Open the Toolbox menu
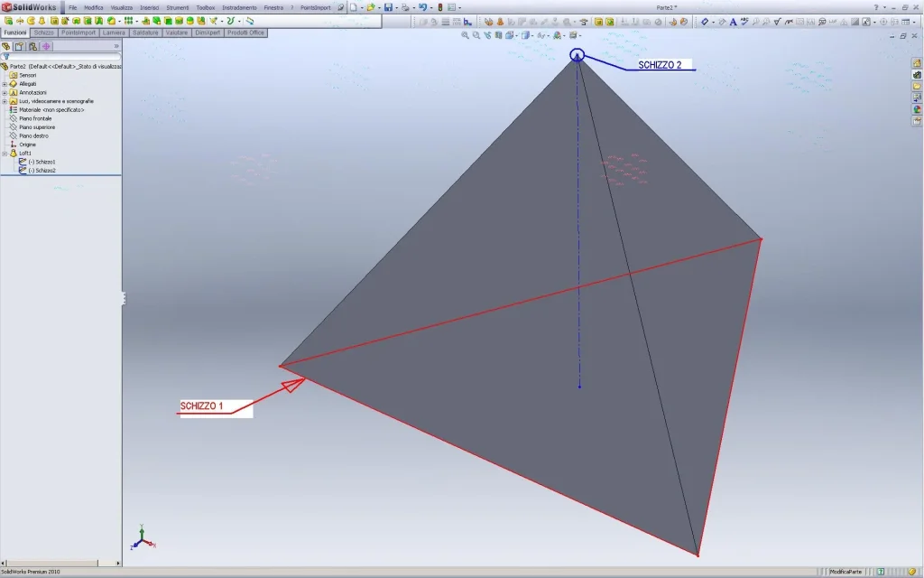Screen dimensions: 924x578 click(x=205, y=7)
